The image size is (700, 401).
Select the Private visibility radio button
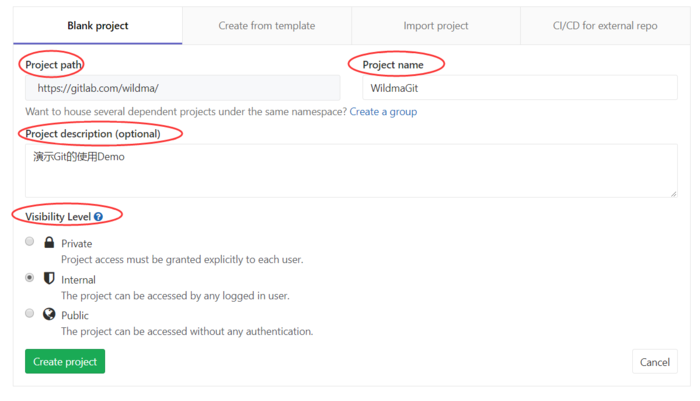click(x=30, y=242)
